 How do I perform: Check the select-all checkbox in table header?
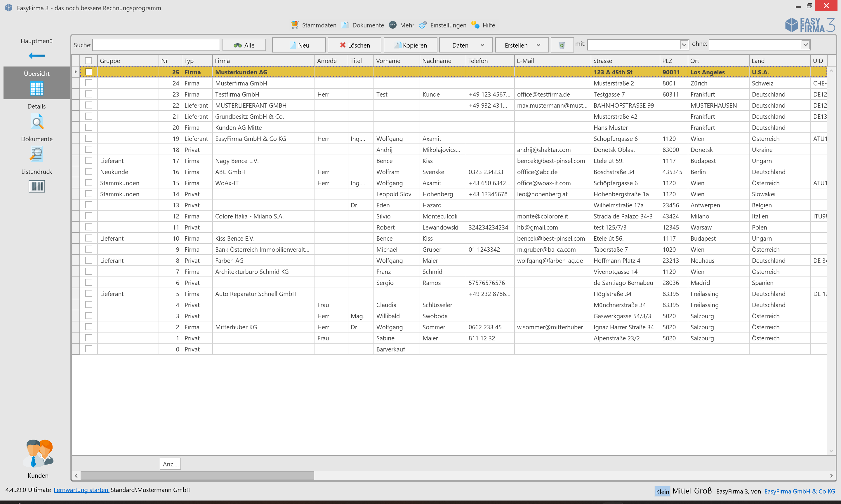[x=89, y=61]
